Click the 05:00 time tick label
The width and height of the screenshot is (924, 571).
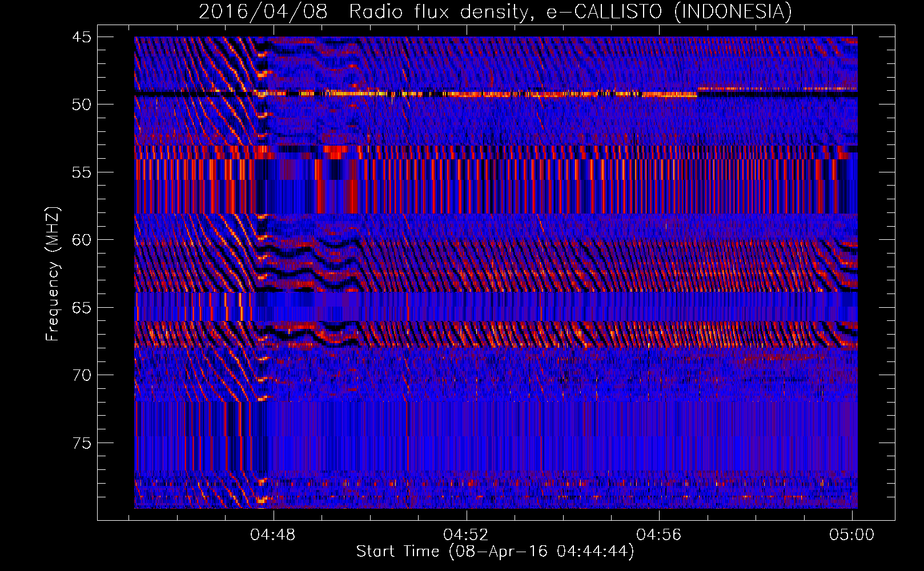[x=852, y=535]
